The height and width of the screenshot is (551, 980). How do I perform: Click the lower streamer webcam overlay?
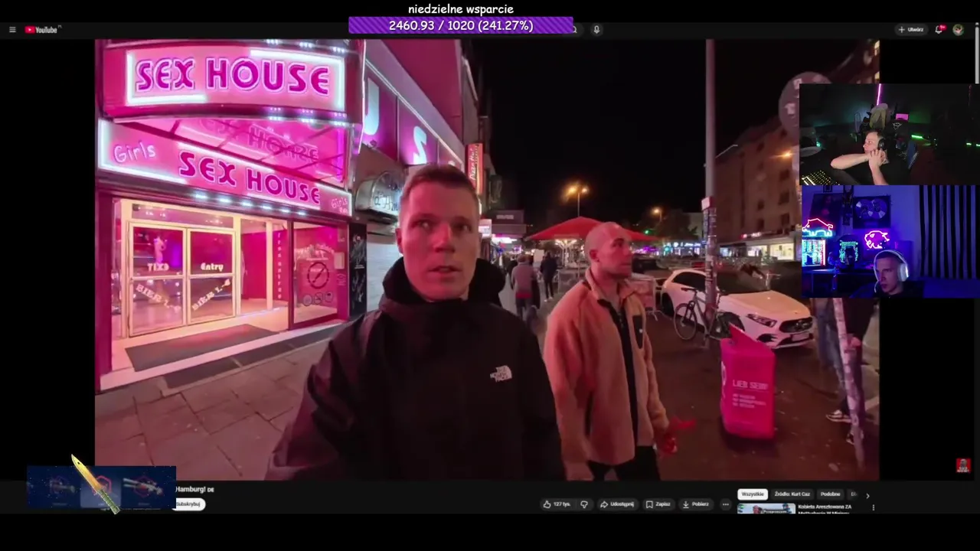[889, 241]
